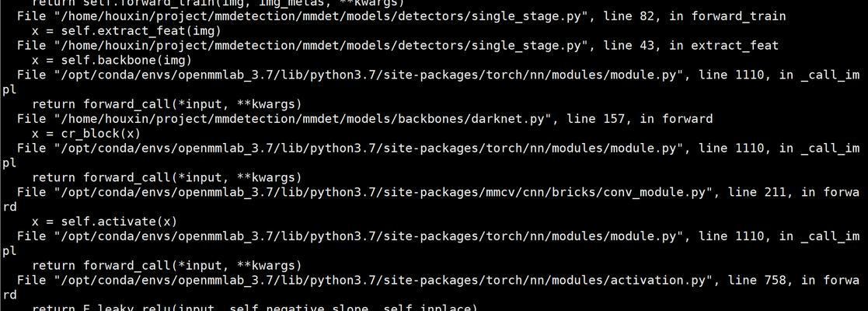
Task: Click first 'return forward_call(*input, **kwargs)' line
Action: pos(166,104)
